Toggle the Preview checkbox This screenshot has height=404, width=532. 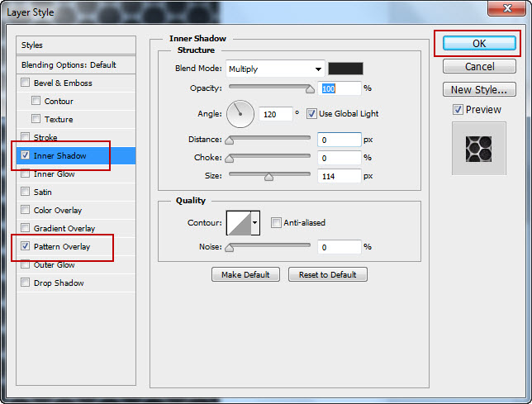tap(458, 110)
